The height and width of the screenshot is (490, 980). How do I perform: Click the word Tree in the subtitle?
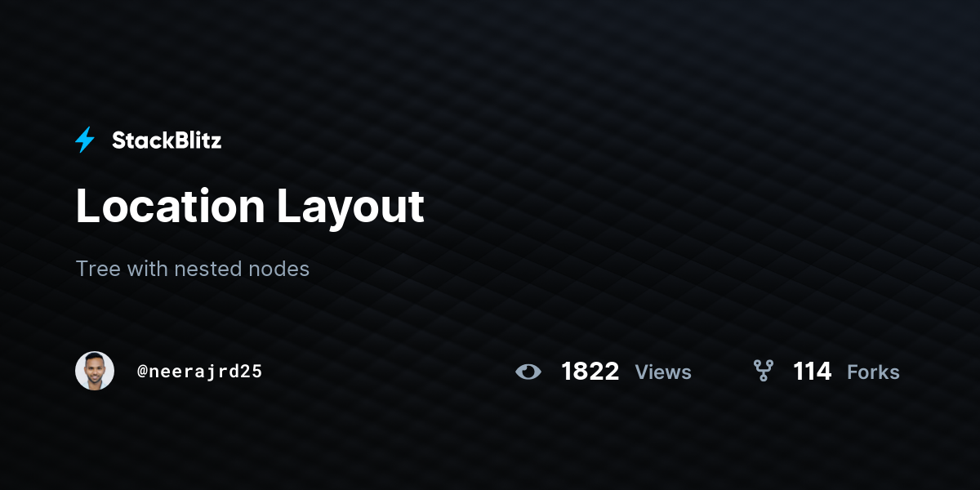coord(98,269)
